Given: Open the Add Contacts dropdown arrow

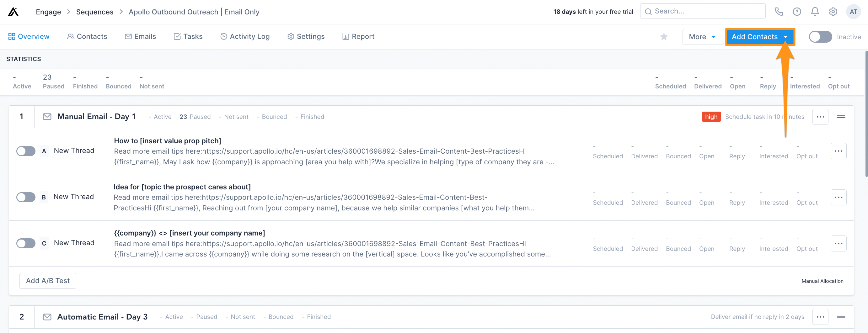Looking at the screenshot, I should click(x=785, y=37).
